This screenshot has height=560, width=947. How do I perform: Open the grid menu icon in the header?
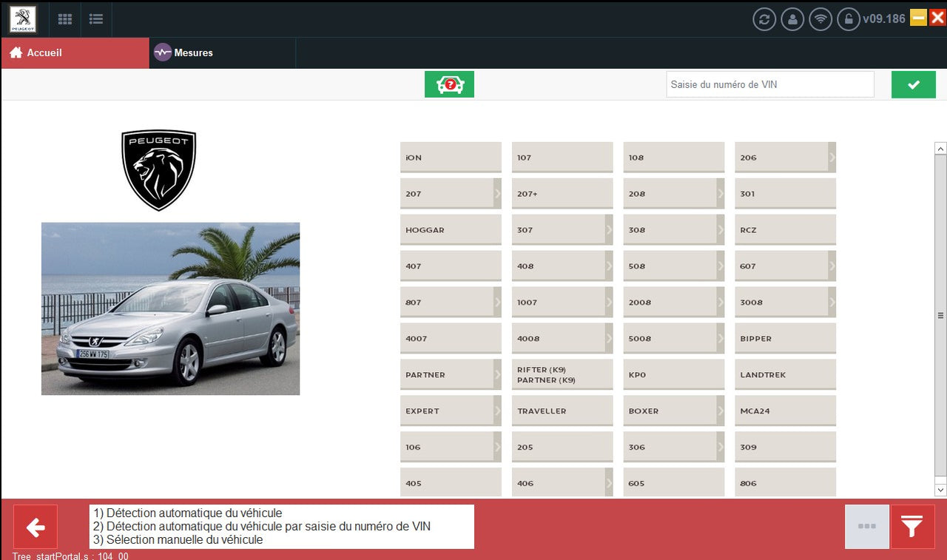(64, 19)
